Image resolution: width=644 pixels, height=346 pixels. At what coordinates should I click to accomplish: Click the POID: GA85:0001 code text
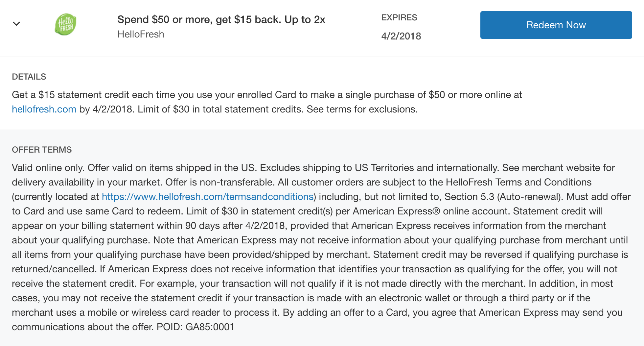pos(195,327)
